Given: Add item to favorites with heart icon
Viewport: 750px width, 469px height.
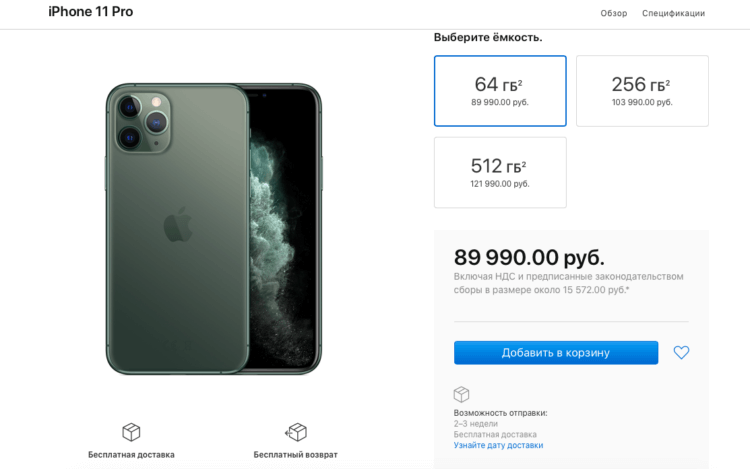Looking at the screenshot, I should [681, 352].
